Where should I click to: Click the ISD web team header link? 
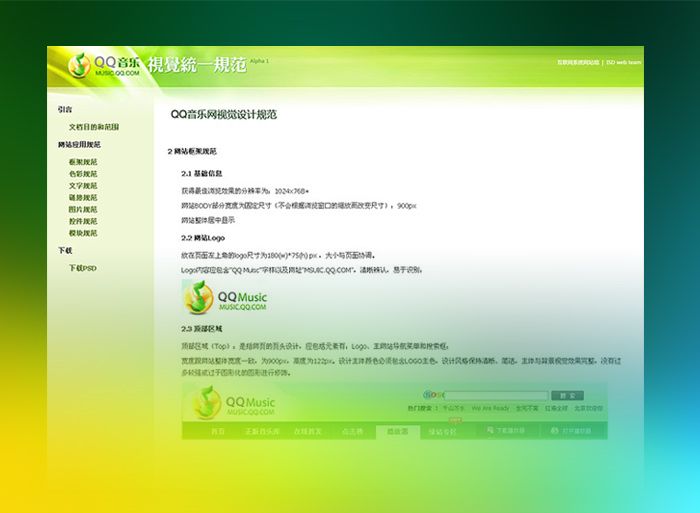click(623, 62)
